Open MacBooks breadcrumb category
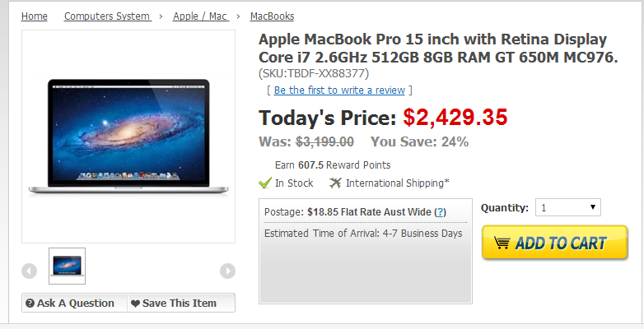644x329 pixels. point(272,16)
